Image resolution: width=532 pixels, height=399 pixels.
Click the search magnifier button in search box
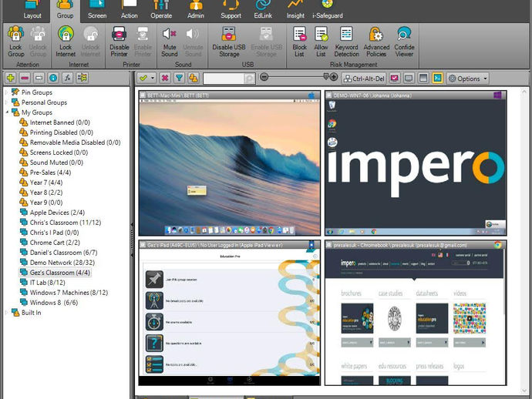[x=249, y=79]
